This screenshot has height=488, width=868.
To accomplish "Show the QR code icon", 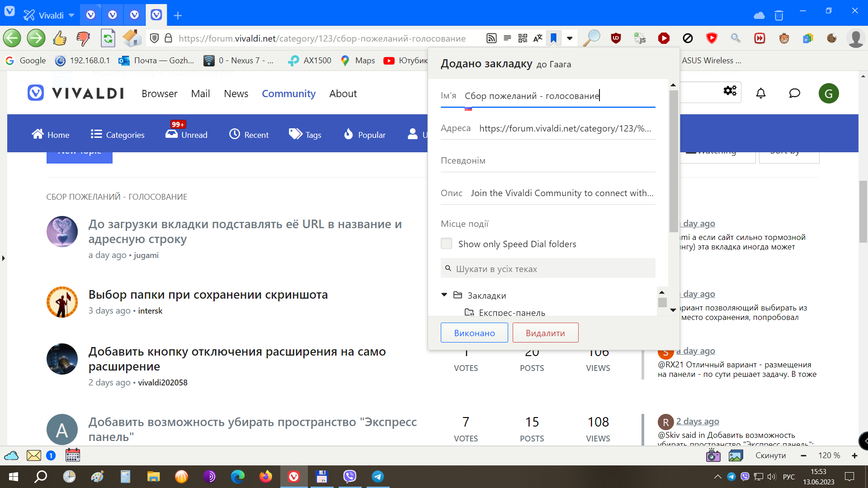I will [523, 38].
